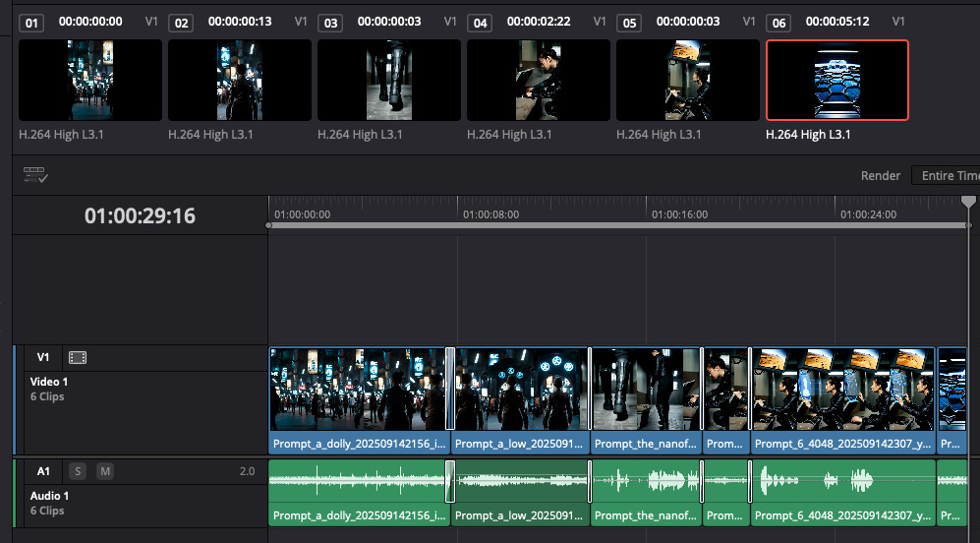Mute the Audio 1 track

(105, 471)
